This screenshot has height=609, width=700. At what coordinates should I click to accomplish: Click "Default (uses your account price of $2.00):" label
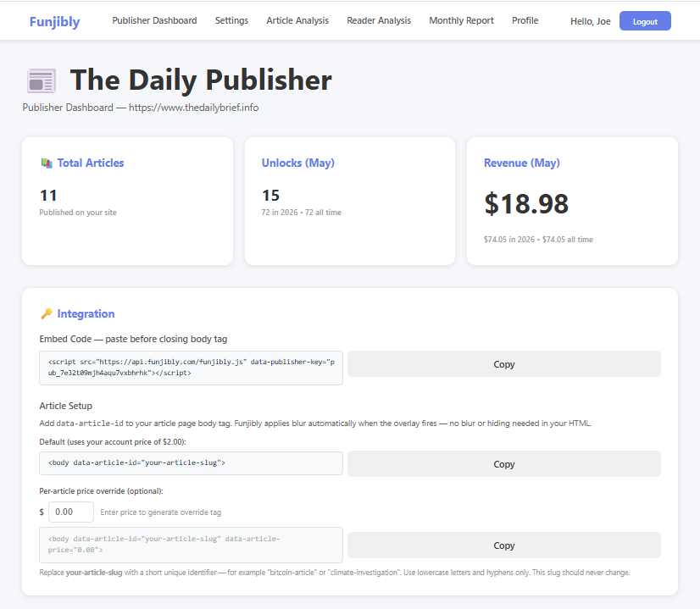coord(113,442)
